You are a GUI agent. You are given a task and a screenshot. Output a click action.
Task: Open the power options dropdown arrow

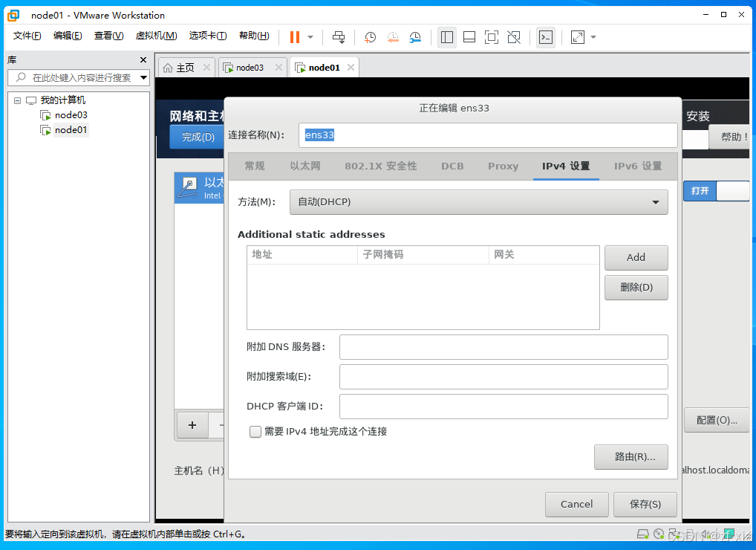click(x=310, y=37)
